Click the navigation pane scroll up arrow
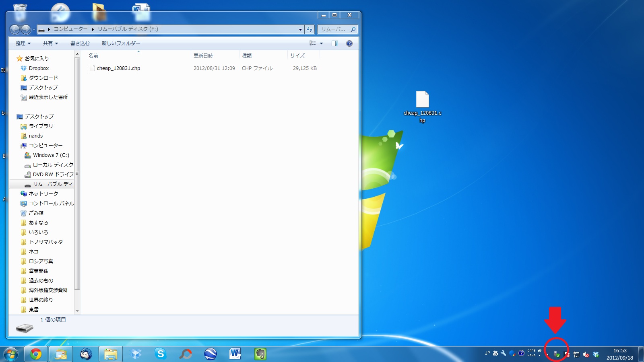 tap(77, 54)
